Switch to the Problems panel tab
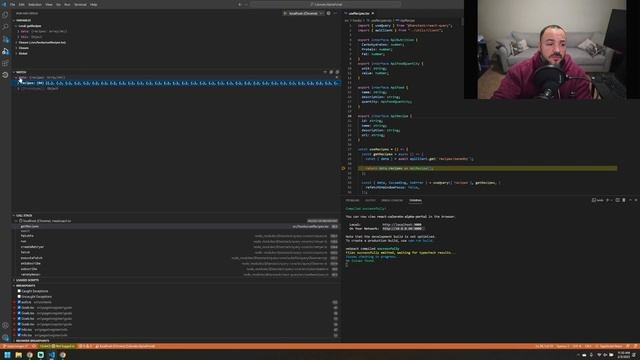Screen dimensions: 640x360 pos(352,200)
